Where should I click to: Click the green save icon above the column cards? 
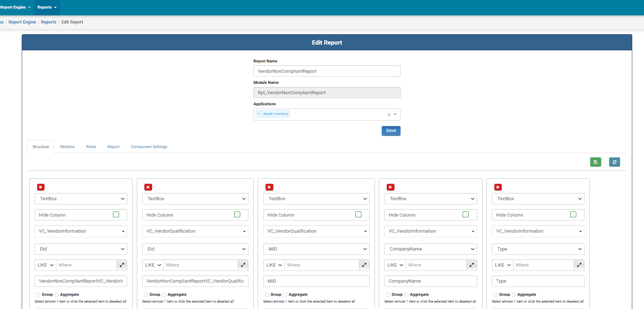coord(596,162)
